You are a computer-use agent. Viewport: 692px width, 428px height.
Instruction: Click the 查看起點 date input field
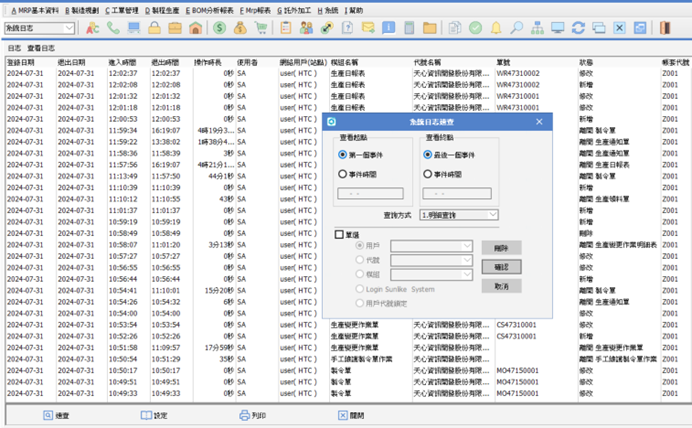[x=370, y=193]
